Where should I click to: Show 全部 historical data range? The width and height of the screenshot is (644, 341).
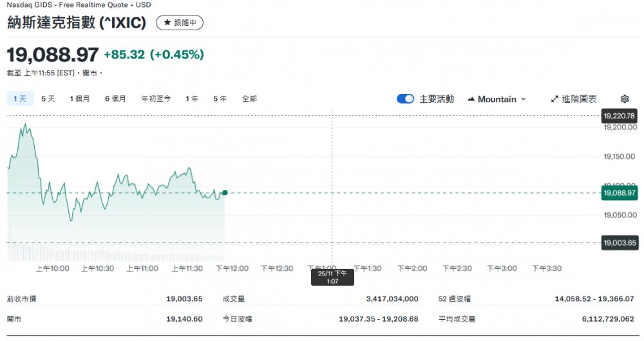(x=249, y=98)
